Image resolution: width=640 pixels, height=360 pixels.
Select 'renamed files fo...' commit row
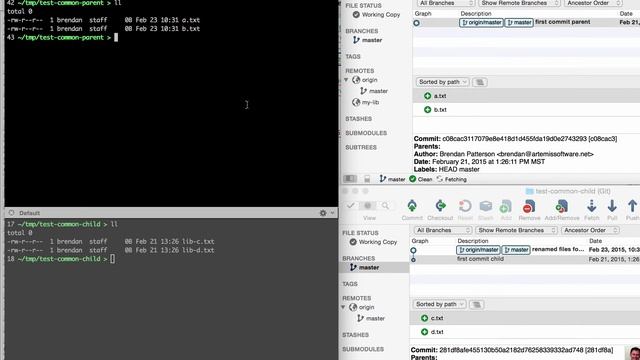524,249
